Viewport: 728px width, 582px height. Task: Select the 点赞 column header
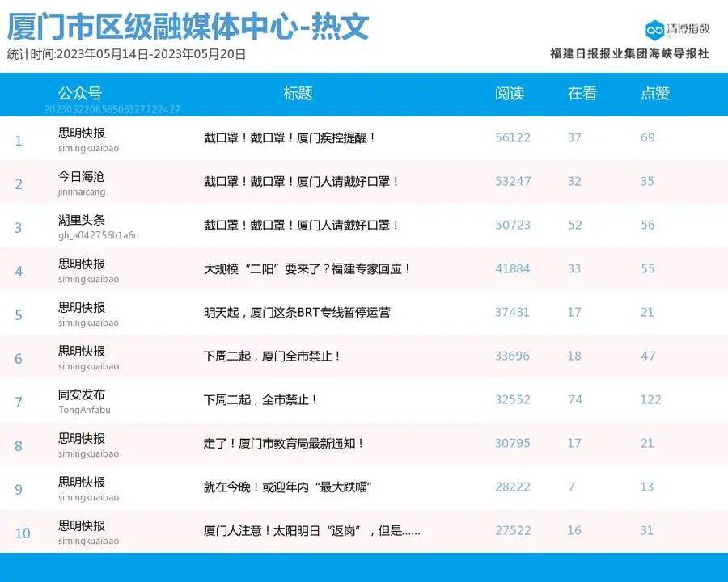point(655,93)
